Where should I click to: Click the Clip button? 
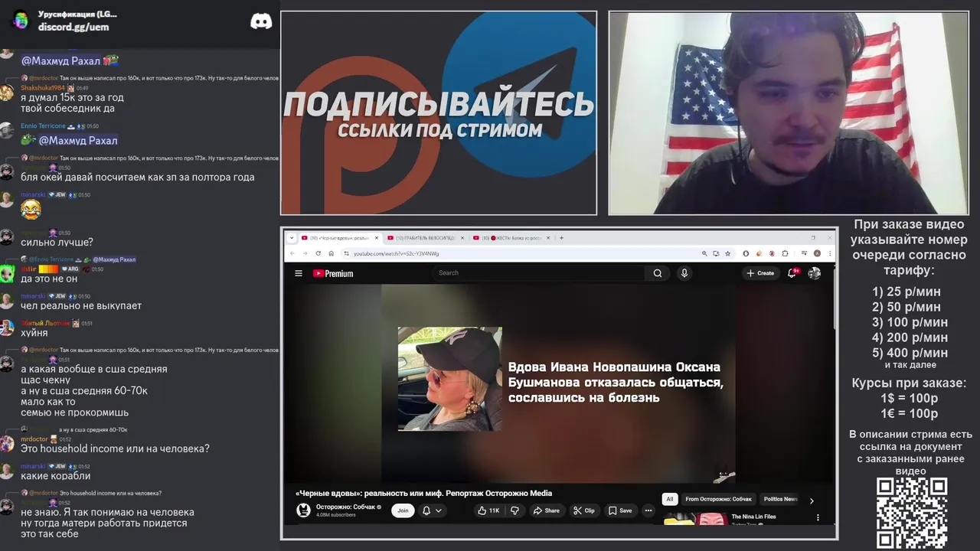pyautogui.click(x=584, y=510)
